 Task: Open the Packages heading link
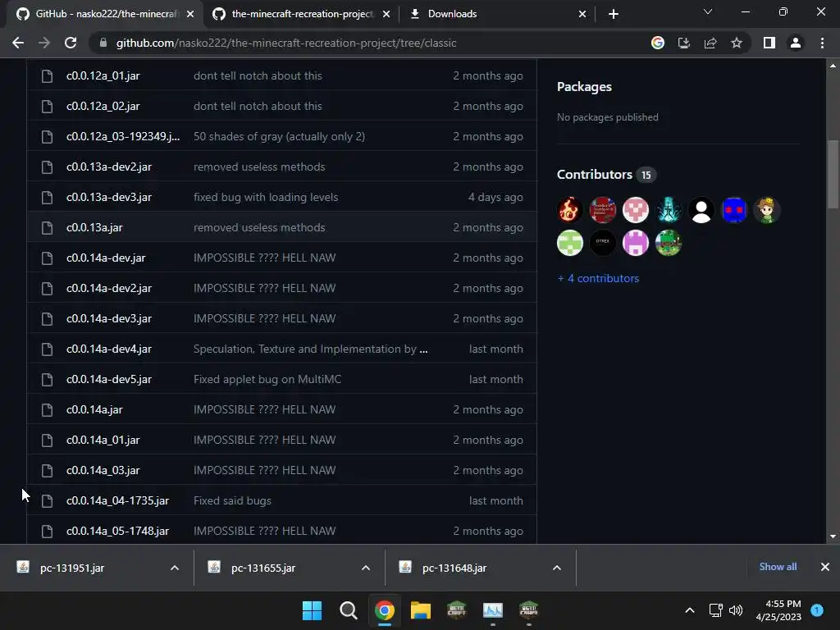(x=584, y=87)
